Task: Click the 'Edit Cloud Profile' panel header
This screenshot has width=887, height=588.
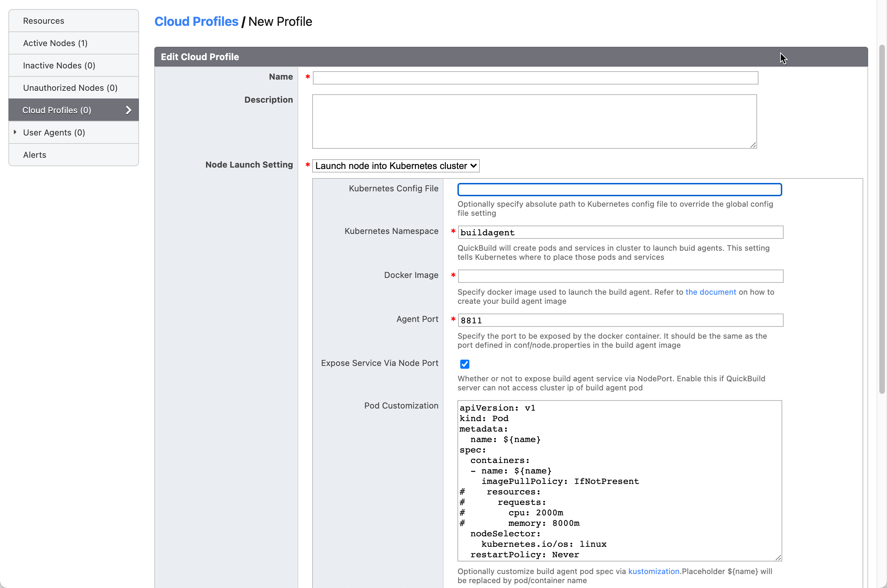Action: tap(511, 57)
